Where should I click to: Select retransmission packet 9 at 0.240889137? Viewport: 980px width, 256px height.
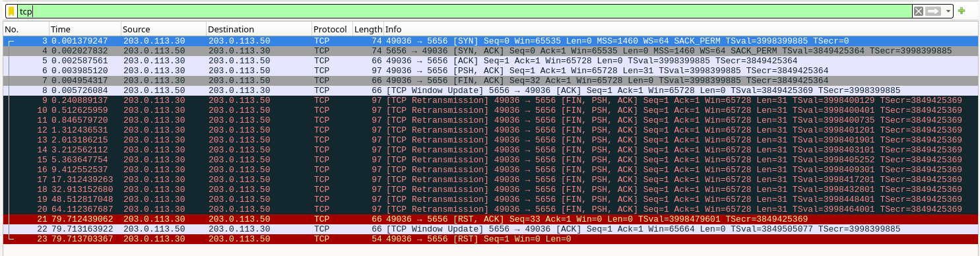point(490,100)
